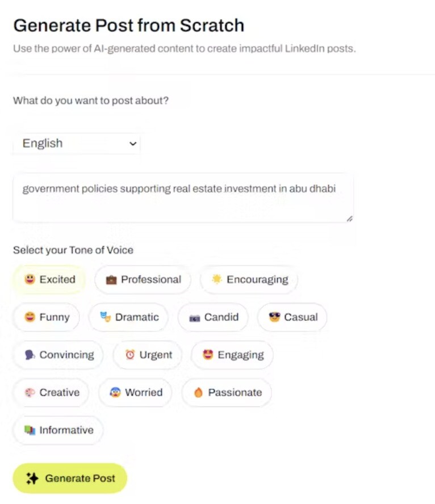Click the books icon on Informative
435x504 pixels.
click(30, 430)
